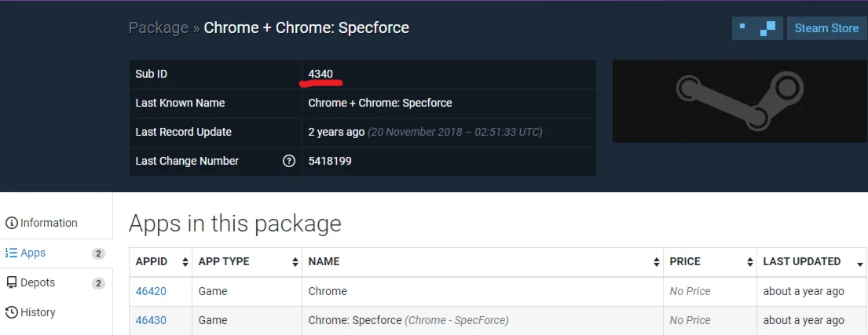The image size is (868, 335).
Task: Click the help icon beside Last Change Number
Action: pyautogui.click(x=289, y=162)
